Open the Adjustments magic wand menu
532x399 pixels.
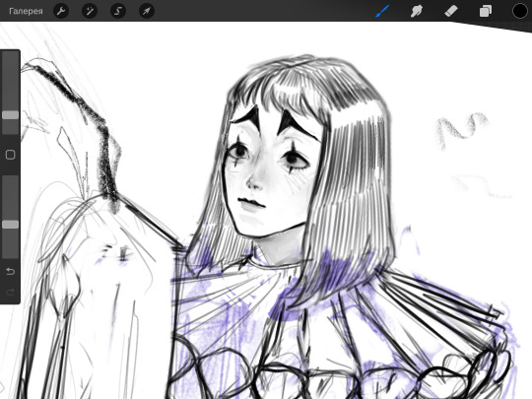click(x=90, y=11)
